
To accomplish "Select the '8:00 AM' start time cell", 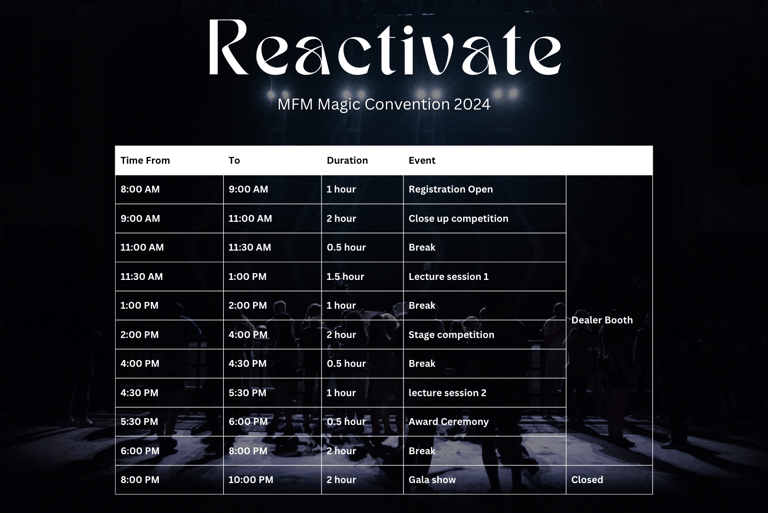I will point(169,189).
